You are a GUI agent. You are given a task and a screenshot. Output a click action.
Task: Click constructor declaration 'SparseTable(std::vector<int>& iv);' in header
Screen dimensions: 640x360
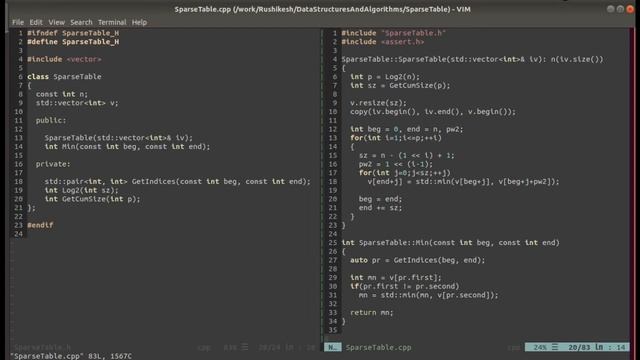[118, 138]
